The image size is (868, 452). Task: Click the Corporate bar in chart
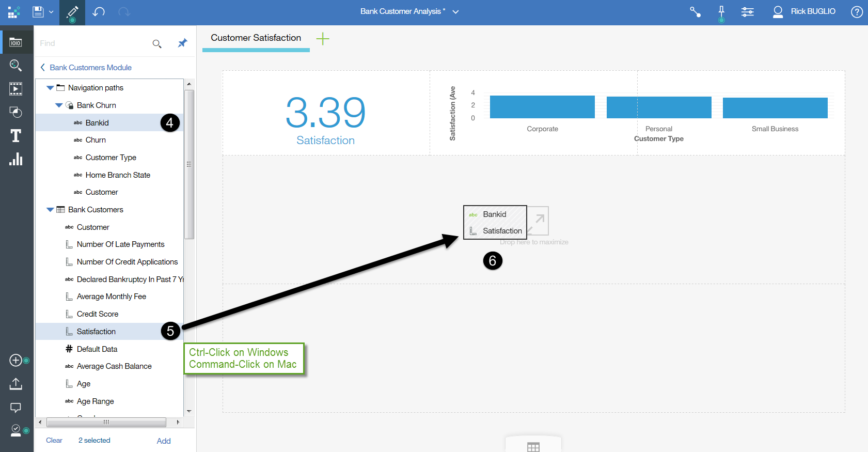542,107
